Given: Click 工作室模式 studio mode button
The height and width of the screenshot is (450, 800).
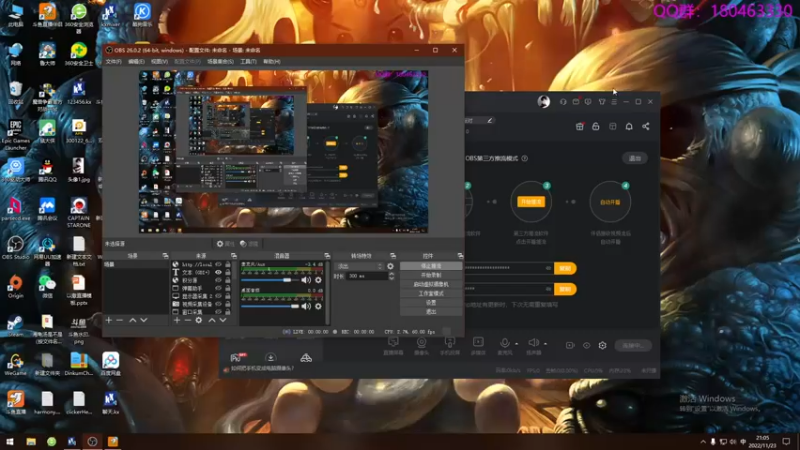Looking at the screenshot, I should click(431, 293).
